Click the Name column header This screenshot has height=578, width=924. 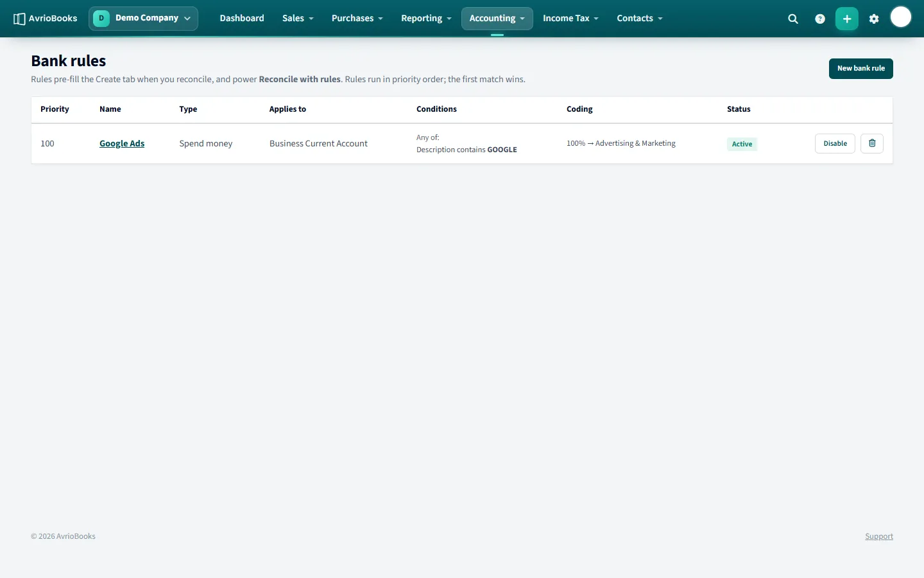pyautogui.click(x=110, y=109)
